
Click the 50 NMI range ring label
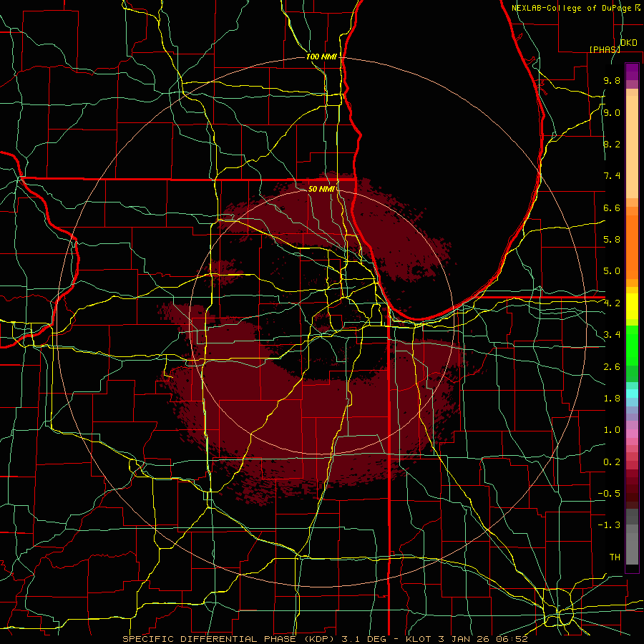321,189
